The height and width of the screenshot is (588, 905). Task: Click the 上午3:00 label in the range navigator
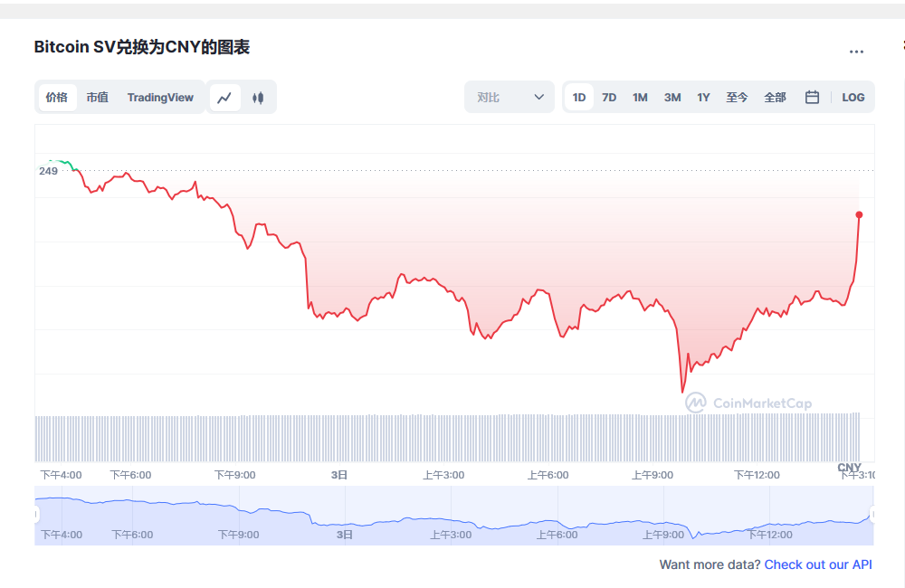pyautogui.click(x=451, y=535)
